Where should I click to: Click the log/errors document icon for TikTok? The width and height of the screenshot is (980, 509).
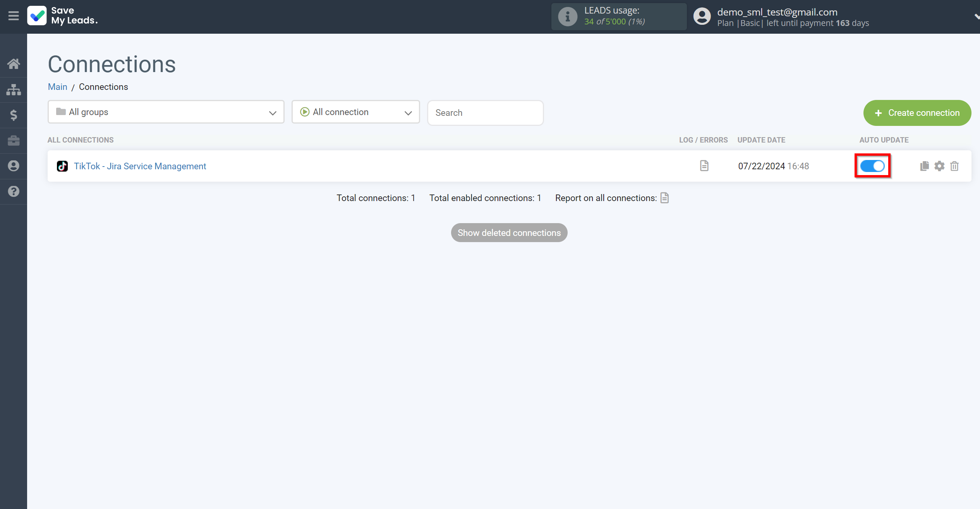coord(704,165)
